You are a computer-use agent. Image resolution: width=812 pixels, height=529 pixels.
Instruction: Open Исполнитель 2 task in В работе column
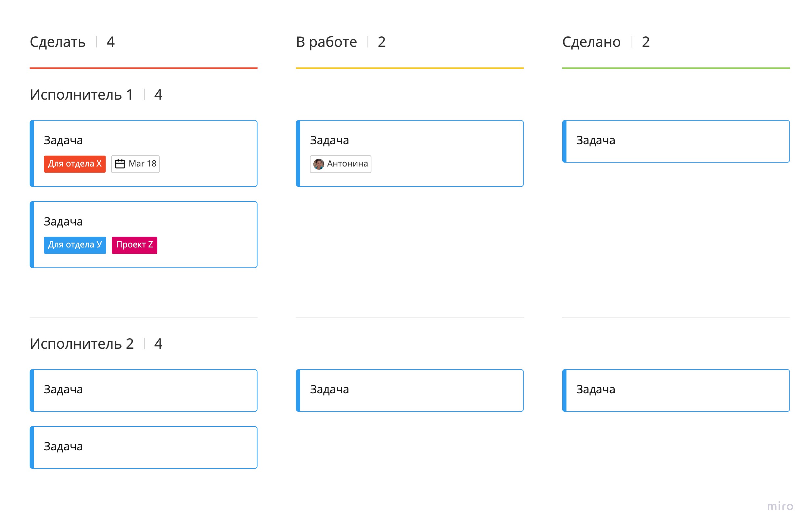[x=409, y=390]
